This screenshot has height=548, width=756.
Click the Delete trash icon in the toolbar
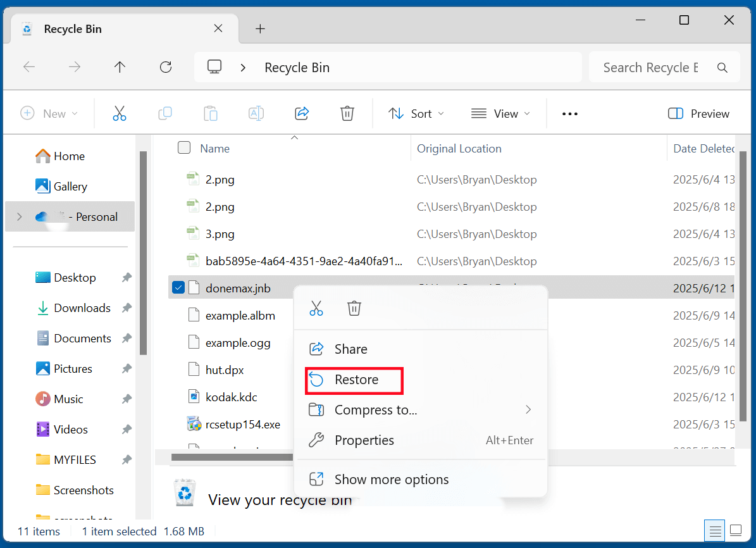click(347, 113)
